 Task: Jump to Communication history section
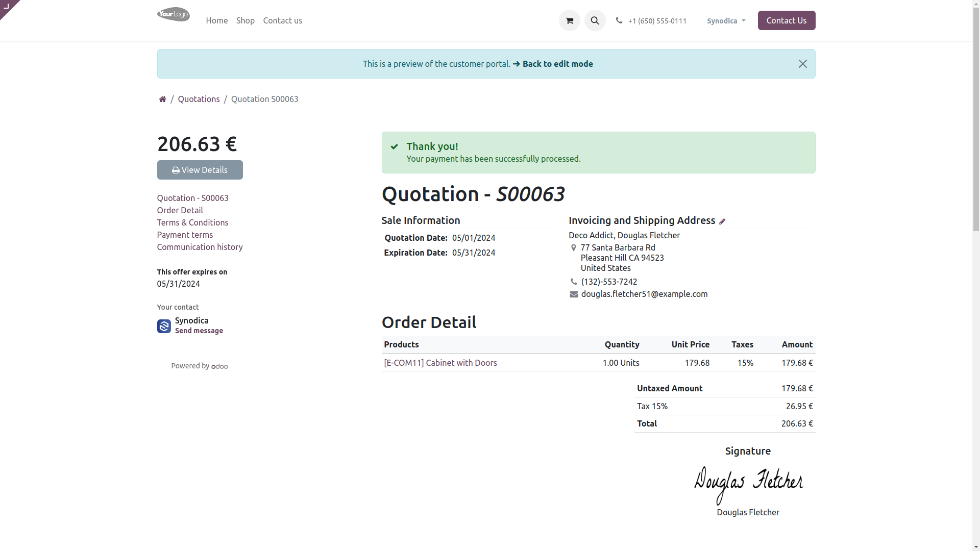pyautogui.click(x=200, y=247)
